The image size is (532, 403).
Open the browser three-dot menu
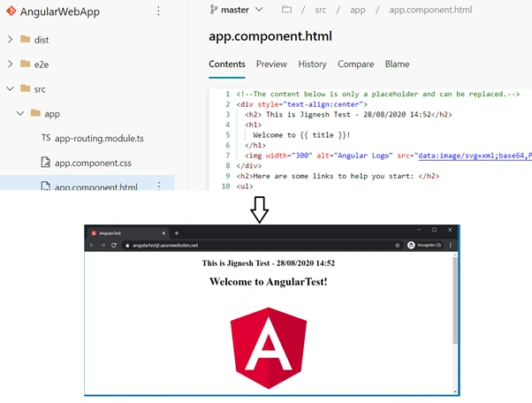(x=451, y=245)
